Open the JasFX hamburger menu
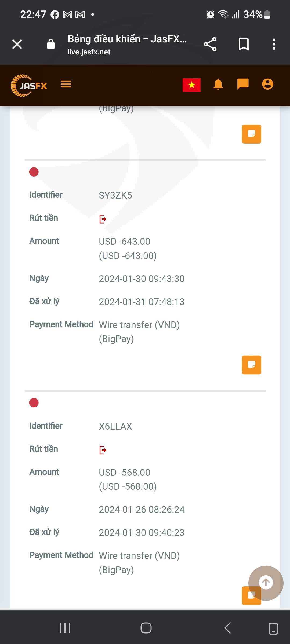The height and width of the screenshot is (644, 290). click(66, 84)
